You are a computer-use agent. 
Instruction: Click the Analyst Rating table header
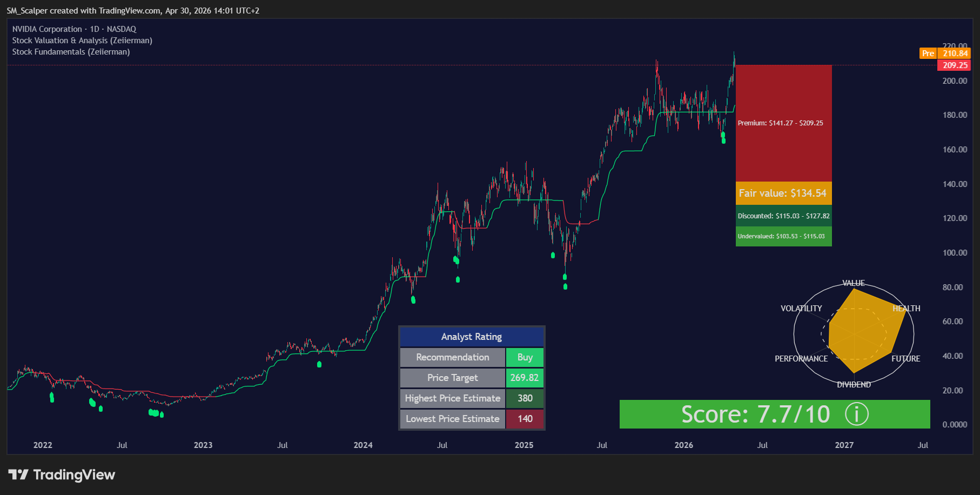point(472,337)
